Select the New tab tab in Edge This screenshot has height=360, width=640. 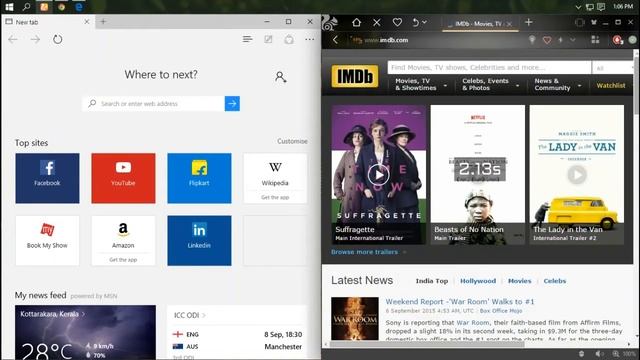tap(48, 22)
